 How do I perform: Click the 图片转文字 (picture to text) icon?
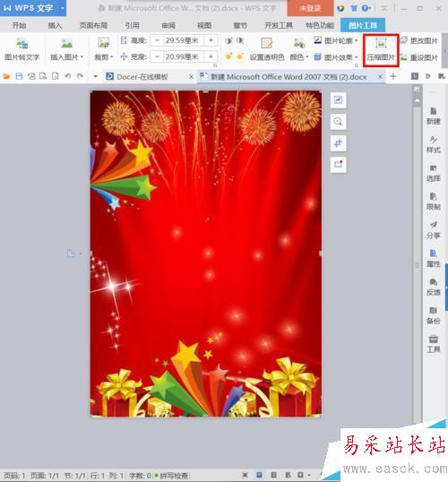click(x=22, y=44)
